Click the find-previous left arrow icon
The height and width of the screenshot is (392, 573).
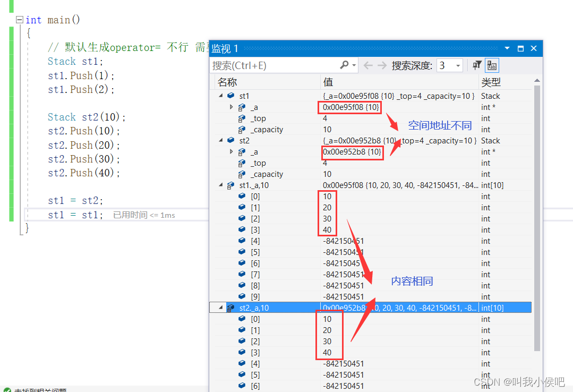click(x=368, y=65)
